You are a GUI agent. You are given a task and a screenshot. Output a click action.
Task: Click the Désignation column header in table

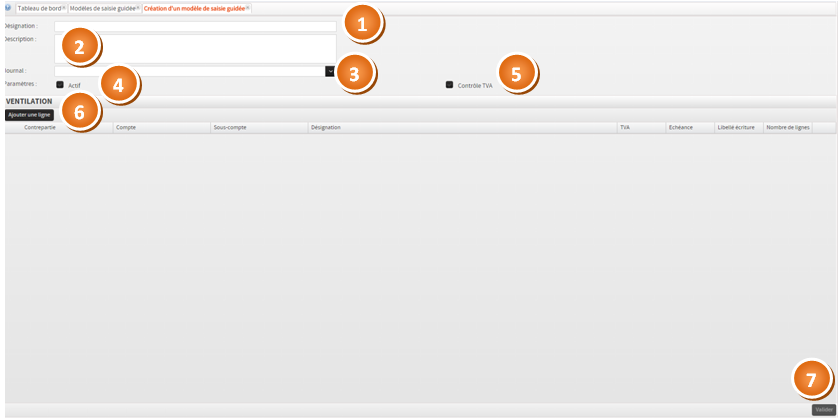(x=463, y=127)
